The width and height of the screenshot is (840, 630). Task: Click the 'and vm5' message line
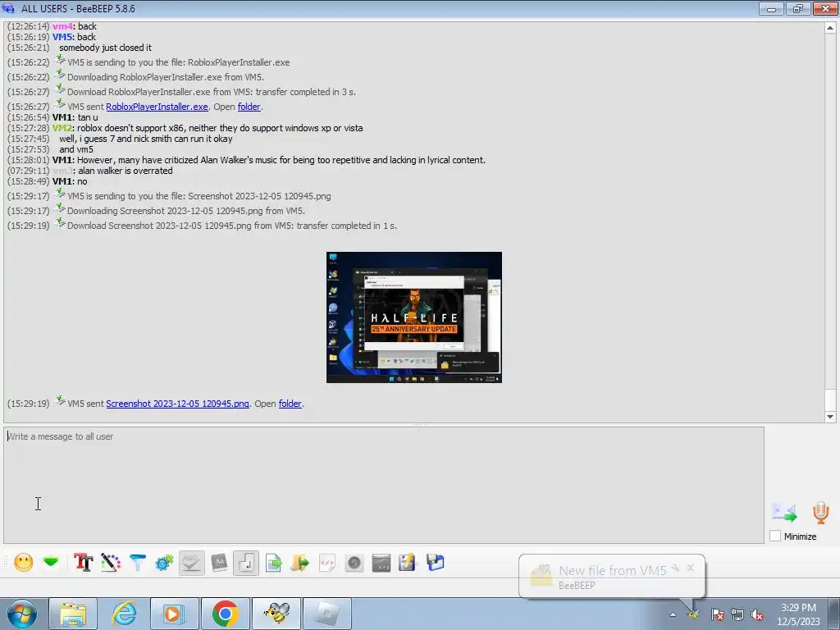(76, 149)
